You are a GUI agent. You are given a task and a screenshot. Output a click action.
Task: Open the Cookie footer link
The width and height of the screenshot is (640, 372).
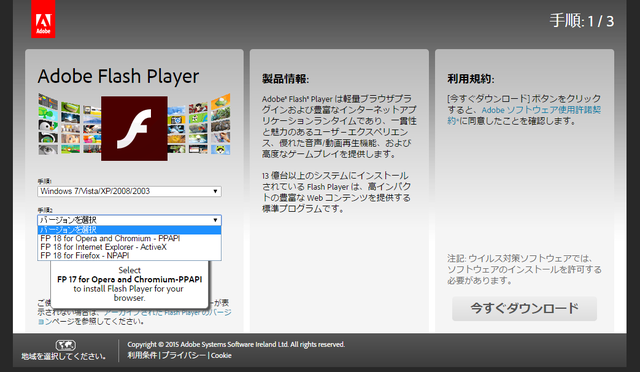[x=221, y=355]
